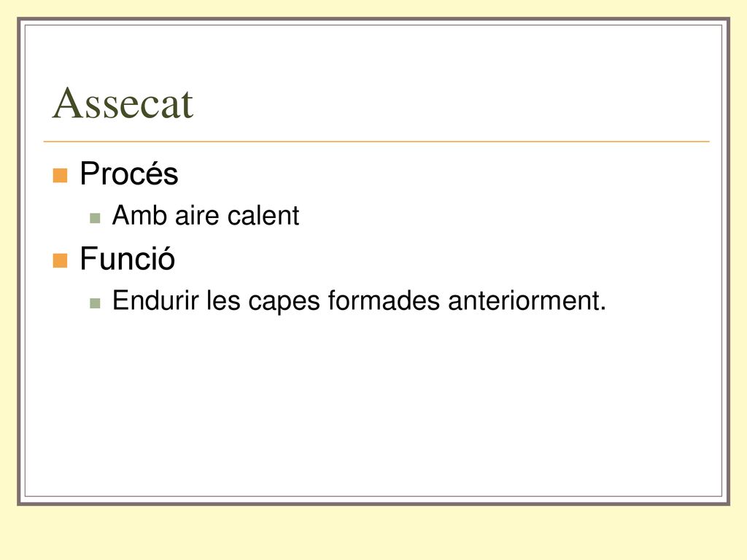The image size is (747, 560).
Task: Click the word formades
Action: 384,300
